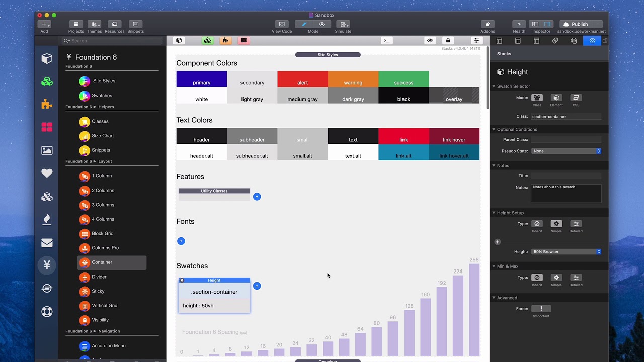Collapse the Optional Conditions section

coord(494,129)
